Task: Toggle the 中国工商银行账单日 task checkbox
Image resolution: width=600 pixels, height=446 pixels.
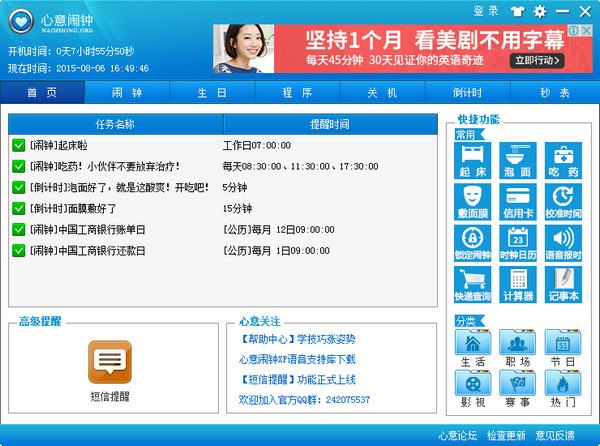Action: (x=19, y=229)
